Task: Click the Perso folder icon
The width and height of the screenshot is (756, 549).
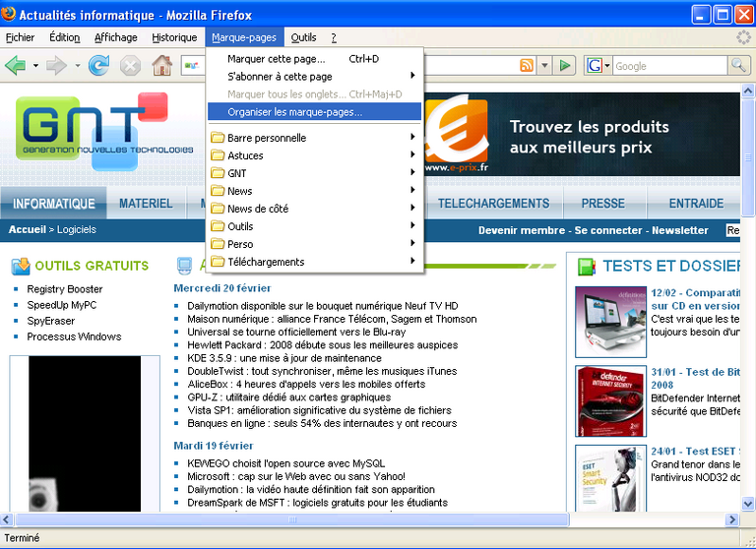Action: 218,244
